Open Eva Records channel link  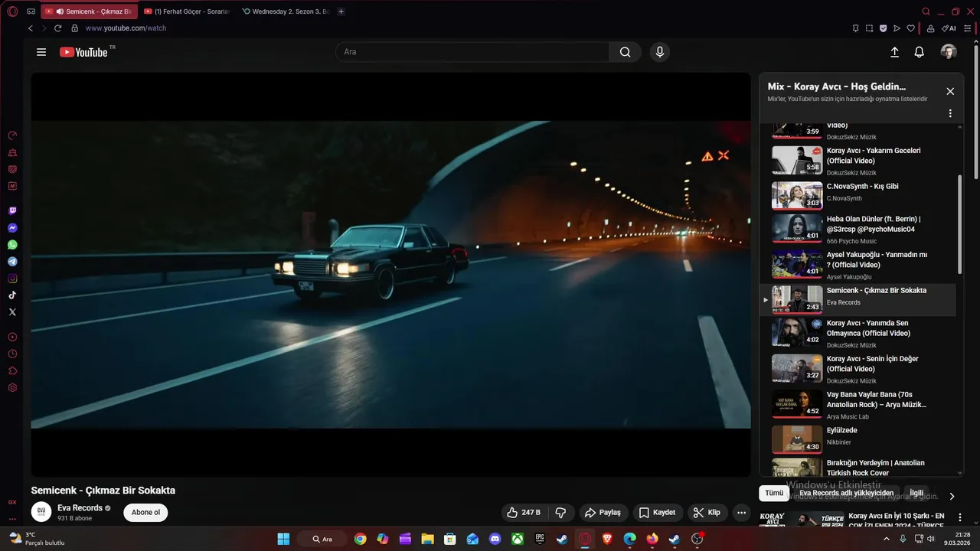tap(80, 508)
